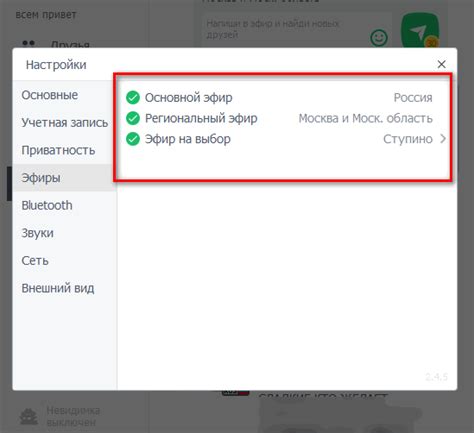This screenshot has width=474, height=433.
Task: Open the Учетная запись settings tab
Action: tap(65, 123)
